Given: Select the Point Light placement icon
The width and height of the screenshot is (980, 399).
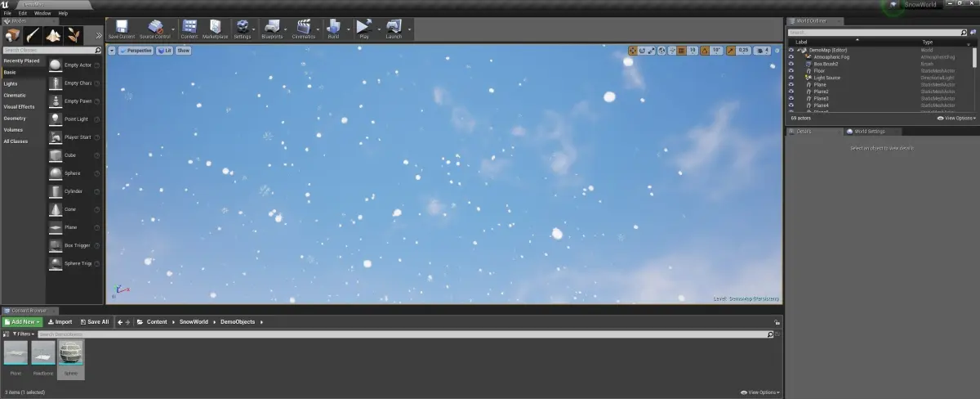Looking at the screenshot, I should (x=55, y=119).
